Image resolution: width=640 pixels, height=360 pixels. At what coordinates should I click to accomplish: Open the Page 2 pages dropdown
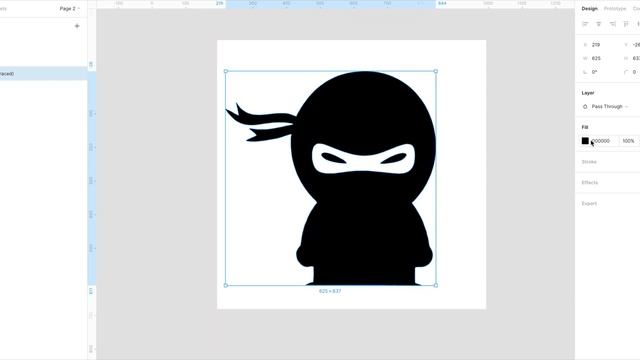coord(69,9)
